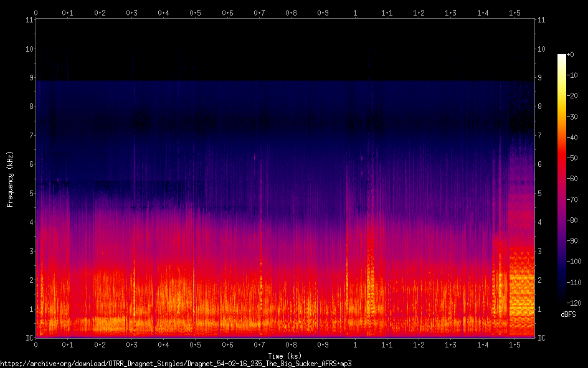The image size is (588, 368).
Task: Click the 0 tick on bottom time axis
Action: point(36,344)
